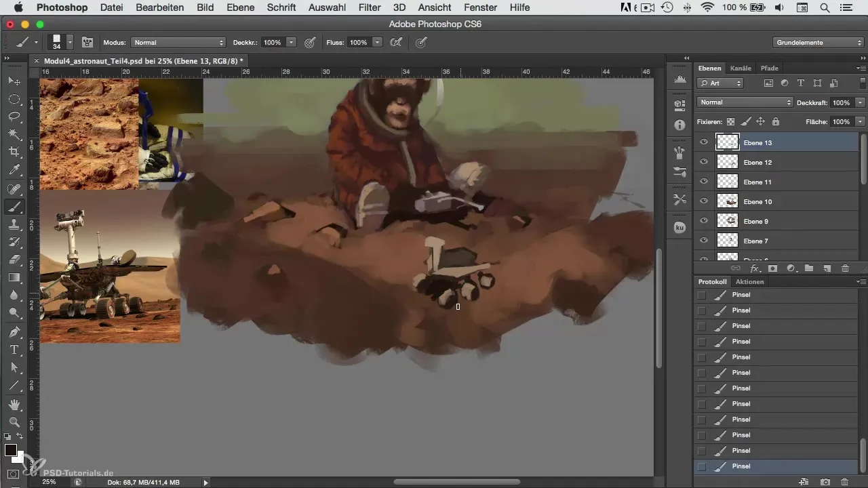The width and height of the screenshot is (868, 488).
Task: Enable the Airbrush build-up option
Action: 396,42
